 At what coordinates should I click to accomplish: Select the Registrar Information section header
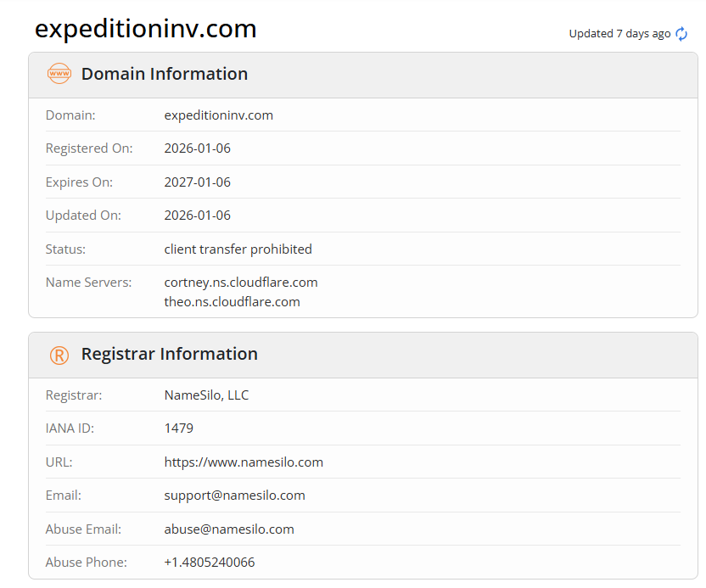pyautogui.click(x=169, y=354)
